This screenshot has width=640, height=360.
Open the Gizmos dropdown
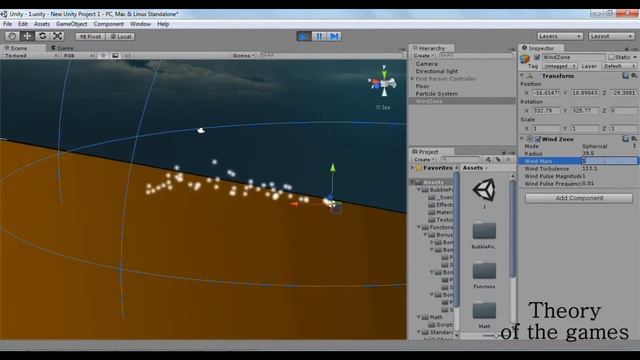coord(243,56)
